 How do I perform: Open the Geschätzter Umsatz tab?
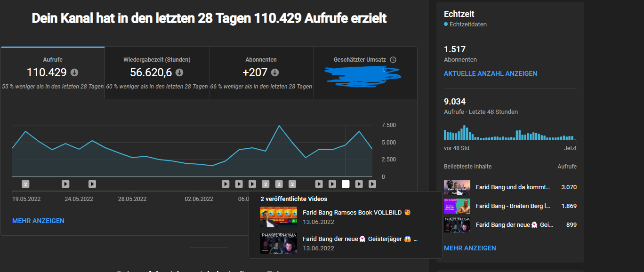click(365, 73)
